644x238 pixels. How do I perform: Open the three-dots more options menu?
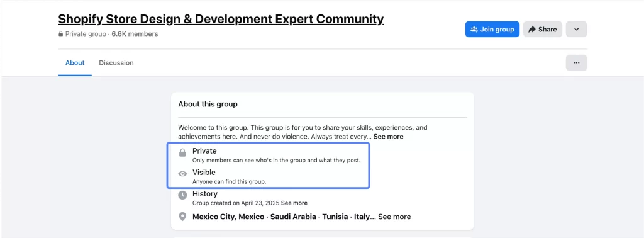pos(576,63)
